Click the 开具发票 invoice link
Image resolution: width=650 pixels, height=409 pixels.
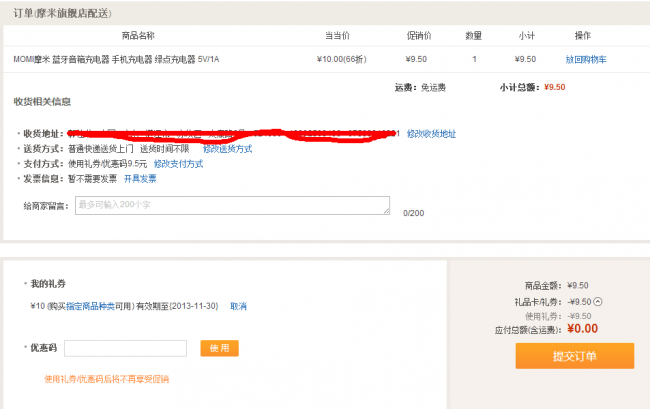(x=140, y=178)
